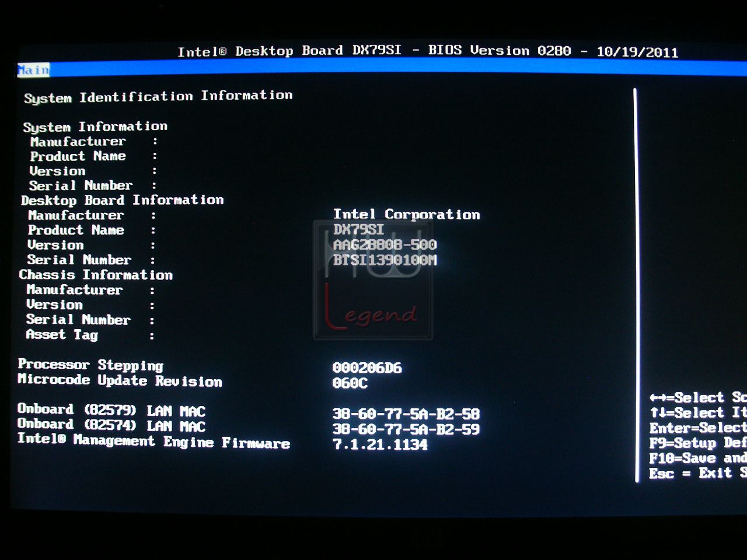Click 'Intel Management Engine Firmware' label

tap(153, 441)
